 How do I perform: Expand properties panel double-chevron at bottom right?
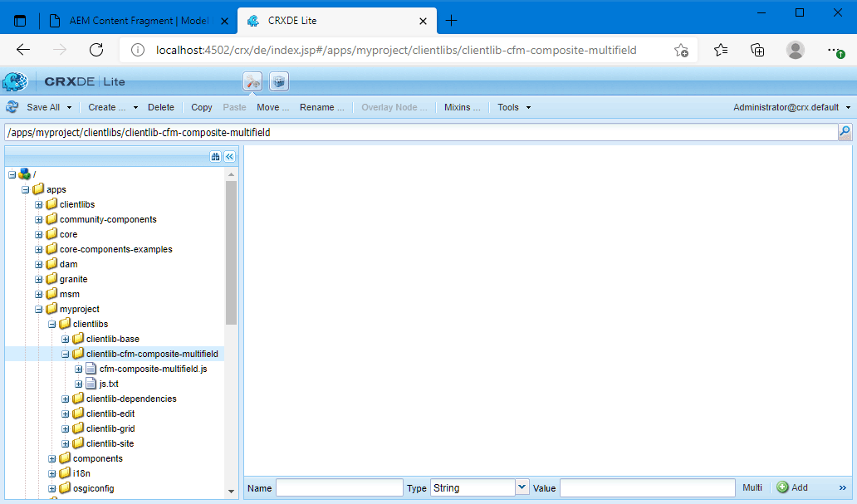[842, 487]
